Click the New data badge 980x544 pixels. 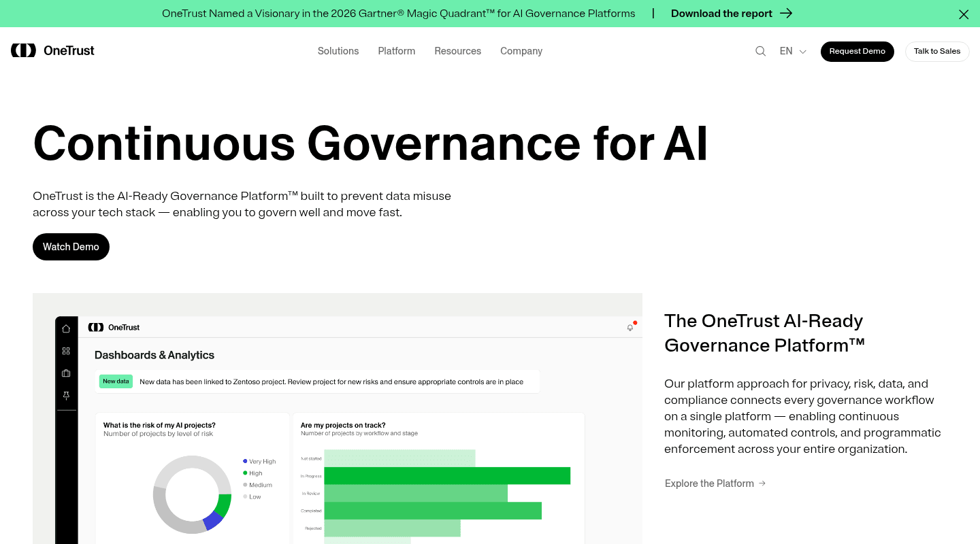[x=116, y=381]
